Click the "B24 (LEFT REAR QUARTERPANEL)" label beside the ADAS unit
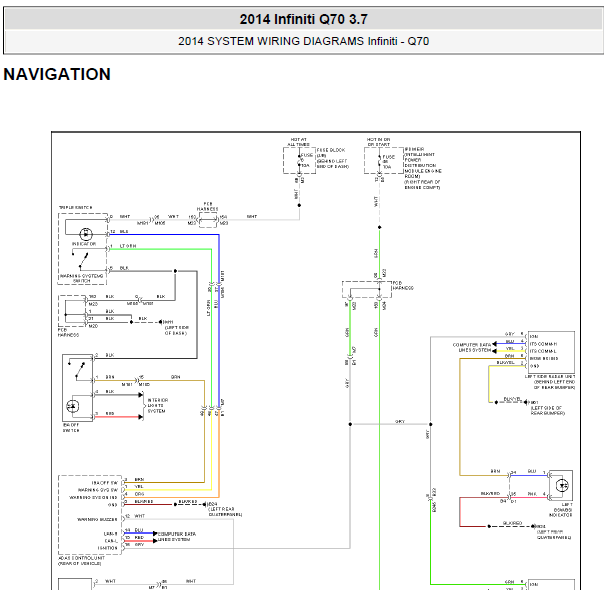 pos(225,509)
